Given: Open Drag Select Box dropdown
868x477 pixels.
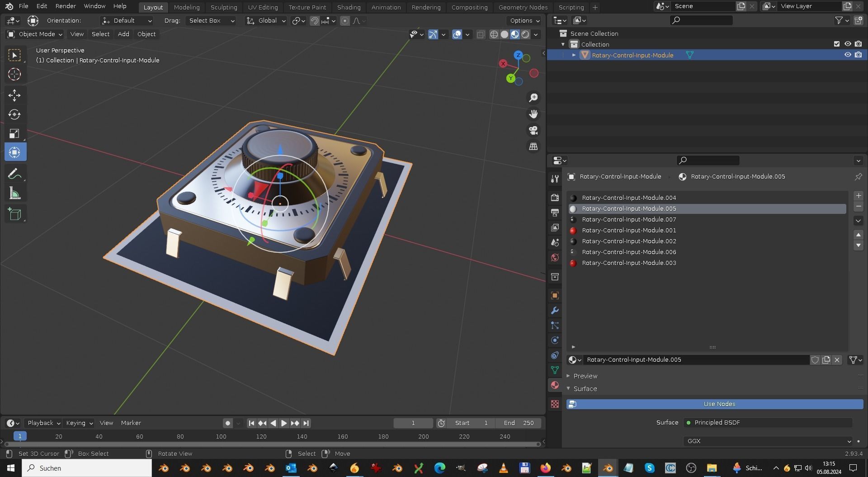Looking at the screenshot, I should click(211, 21).
